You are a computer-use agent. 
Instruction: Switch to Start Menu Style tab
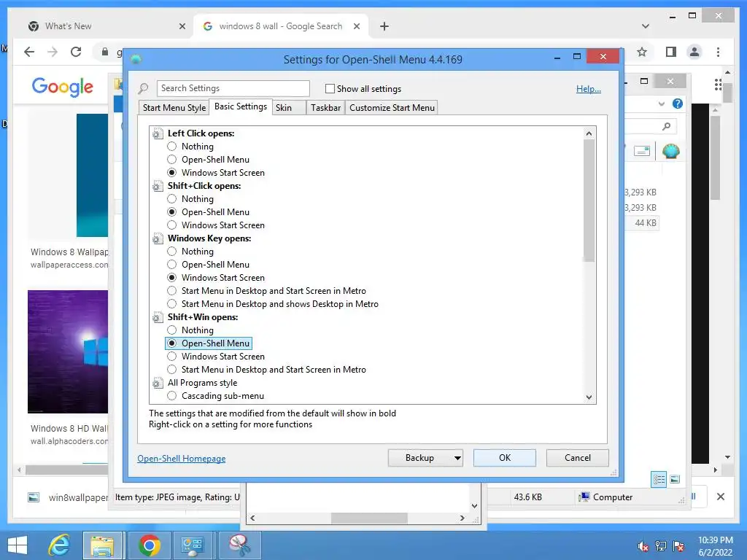click(x=174, y=108)
